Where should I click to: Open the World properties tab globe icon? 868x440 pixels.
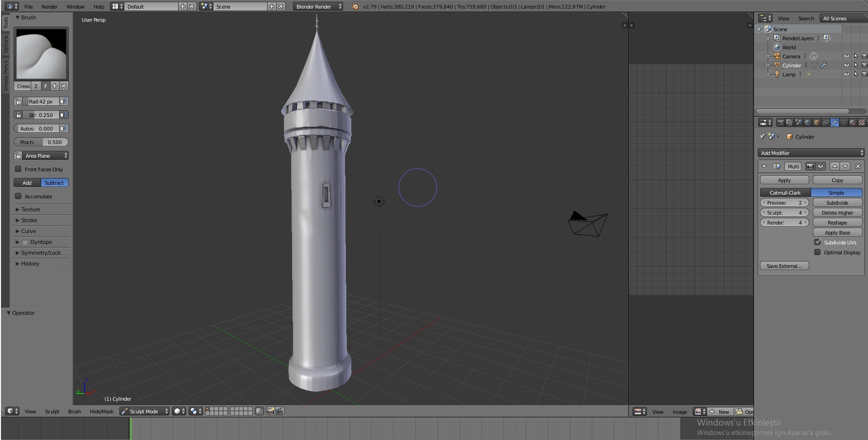coord(807,122)
